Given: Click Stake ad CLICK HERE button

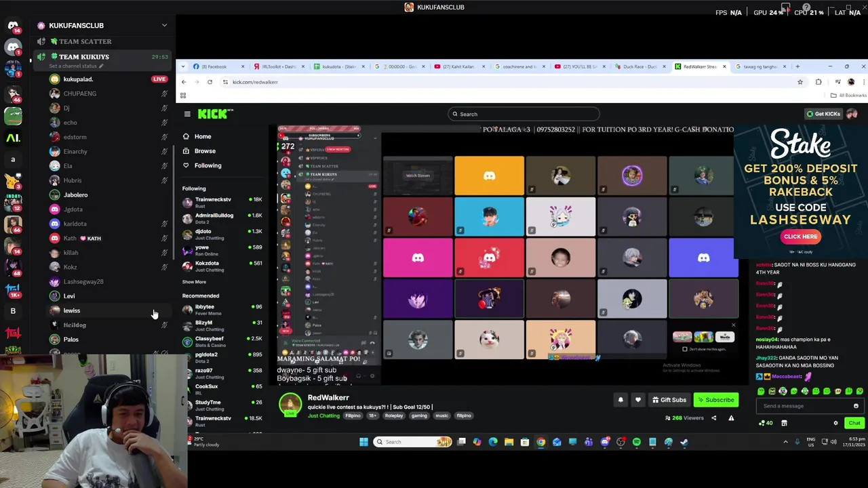Looking at the screenshot, I should (800, 237).
